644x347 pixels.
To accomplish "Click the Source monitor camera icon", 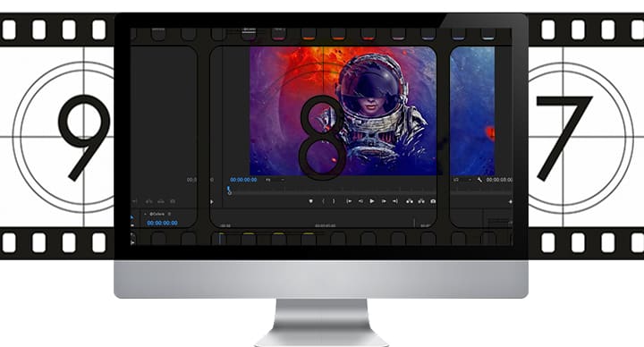I will click(173, 201).
